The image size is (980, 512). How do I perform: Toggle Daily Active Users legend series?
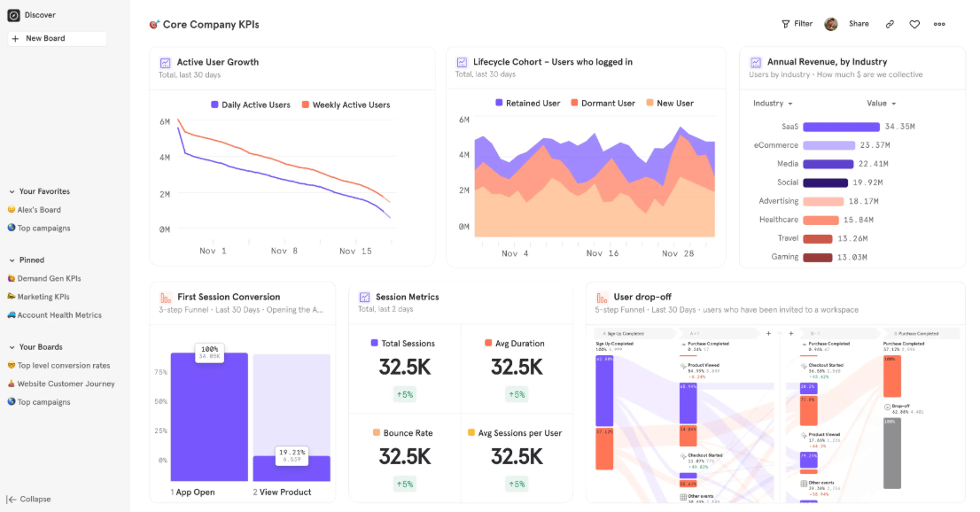pos(251,105)
